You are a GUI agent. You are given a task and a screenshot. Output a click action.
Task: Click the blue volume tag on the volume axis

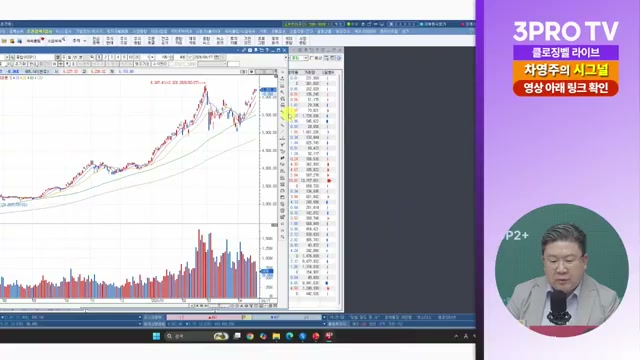267,271
